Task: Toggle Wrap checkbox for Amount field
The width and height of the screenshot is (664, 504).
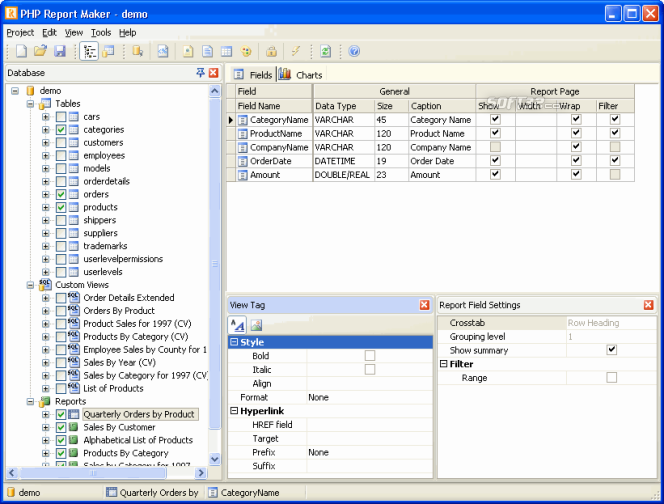Action: tap(576, 174)
